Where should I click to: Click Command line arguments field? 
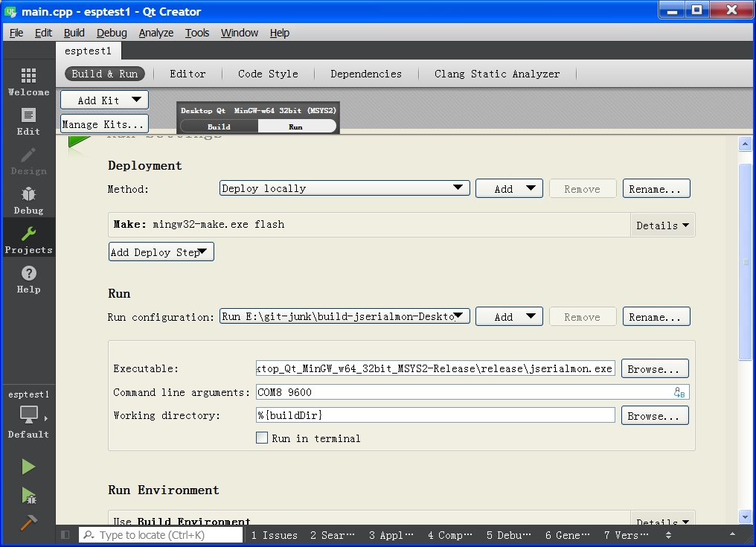[472, 392]
